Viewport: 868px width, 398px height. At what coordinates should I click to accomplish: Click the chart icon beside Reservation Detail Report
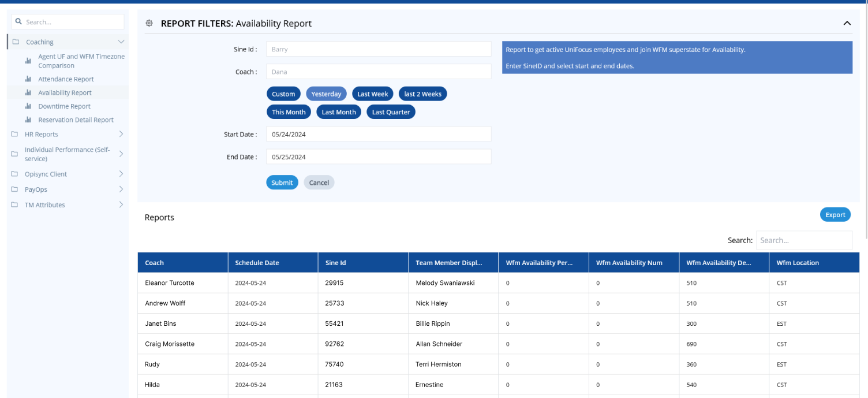(x=28, y=120)
